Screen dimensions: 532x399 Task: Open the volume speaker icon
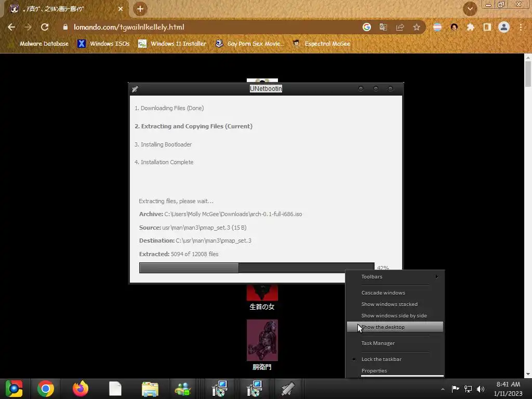click(481, 389)
